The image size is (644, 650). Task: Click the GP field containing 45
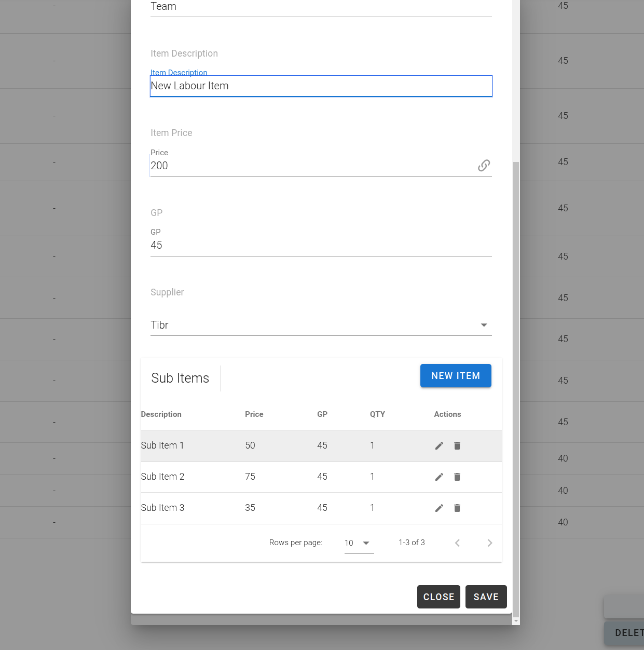(x=321, y=245)
